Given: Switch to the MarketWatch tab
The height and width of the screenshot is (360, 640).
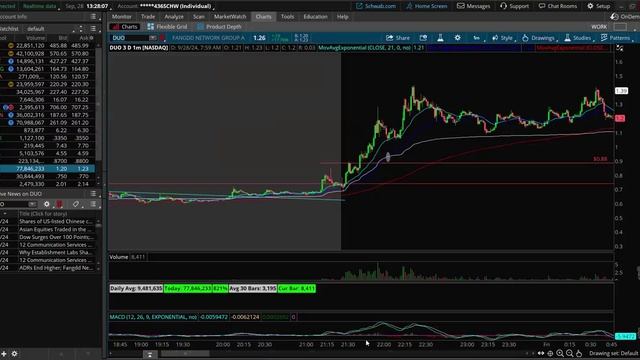Looking at the screenshot, I should 230,17.
